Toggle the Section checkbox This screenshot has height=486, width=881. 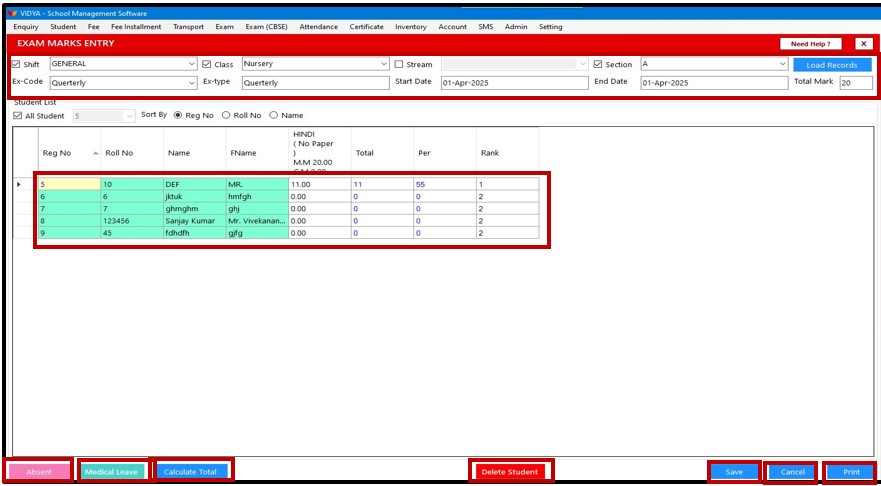(597, 65)
